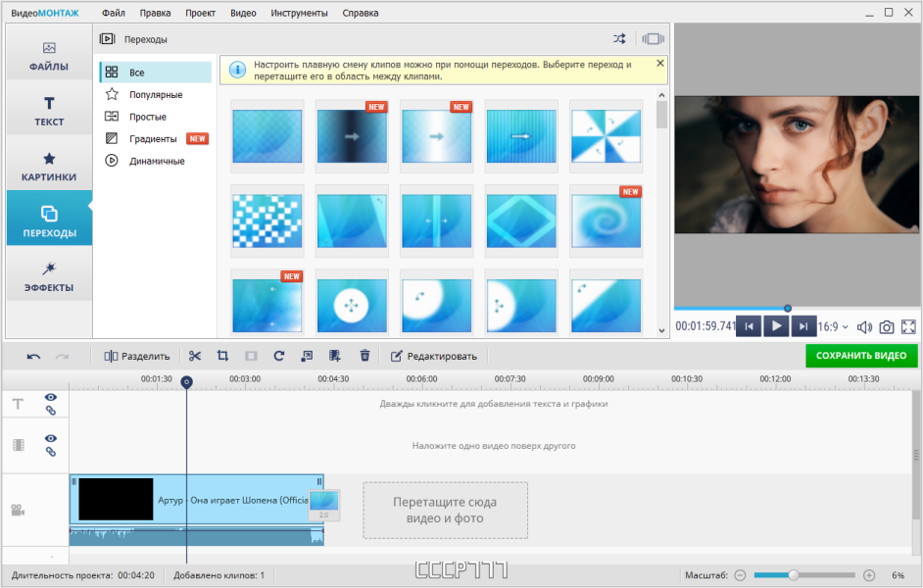Select the swirl transition thumbnail
The height and width of the screenshot is (588, 923).
(x=606, y=220)
